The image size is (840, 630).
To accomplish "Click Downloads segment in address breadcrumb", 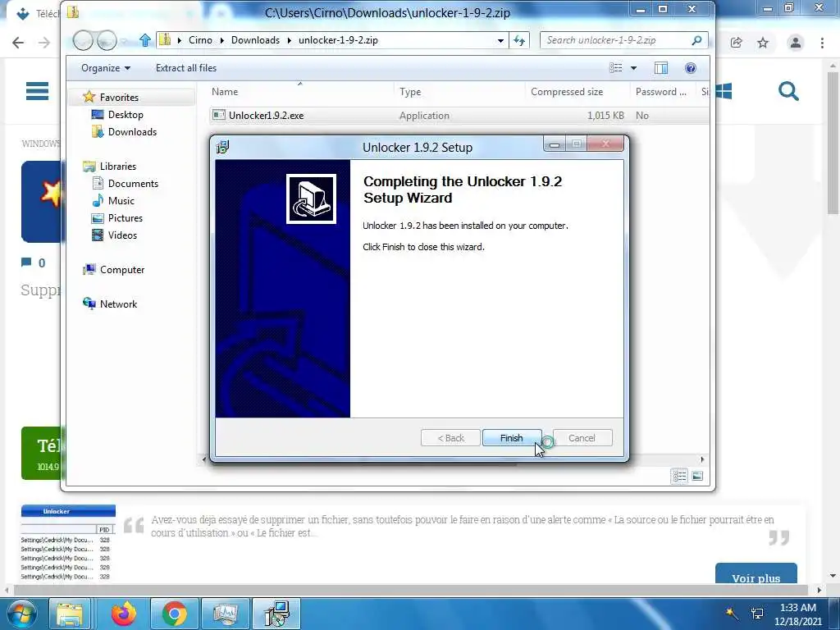I will point(256,40).
